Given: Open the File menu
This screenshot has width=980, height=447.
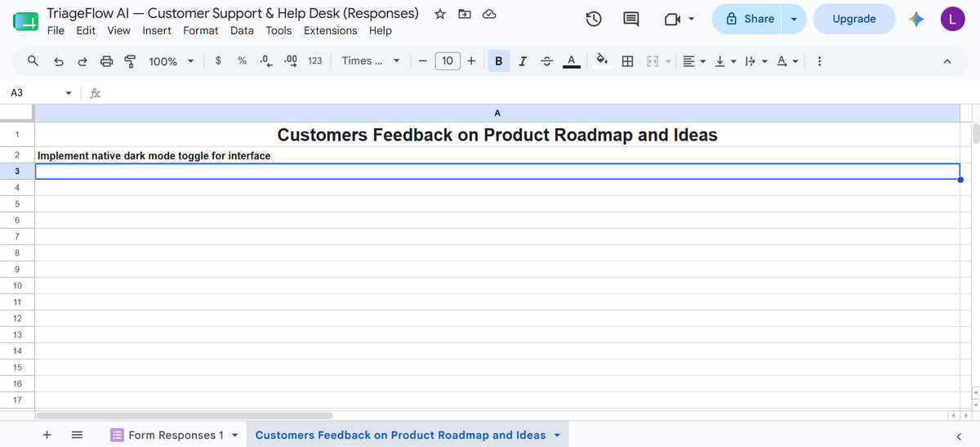Looking at the screenshot, I should [56, 30].
